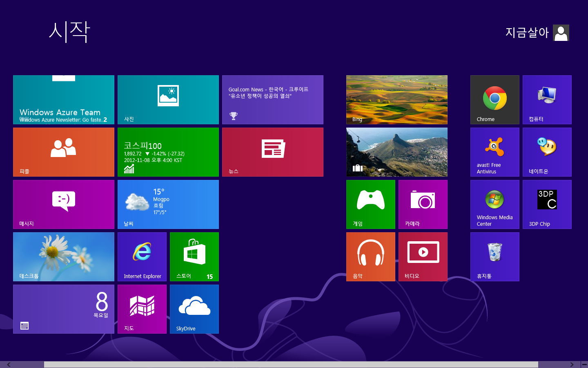Open the Camera tile
Viewport: 588px width, 368px height.
(x=423, y=204)
